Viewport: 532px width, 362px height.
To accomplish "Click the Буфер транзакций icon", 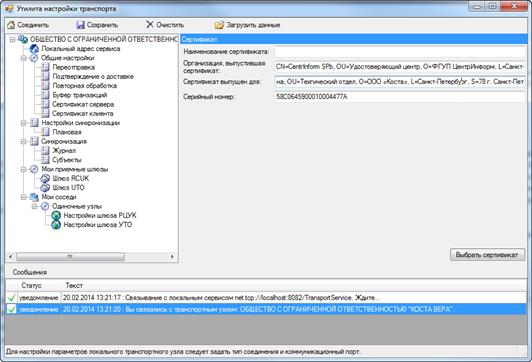I will pyautogui.click(x=45, y=95).
